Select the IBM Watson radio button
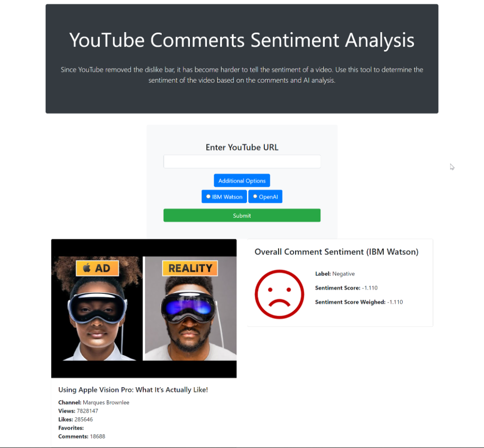484x448 pixels. 208,197
